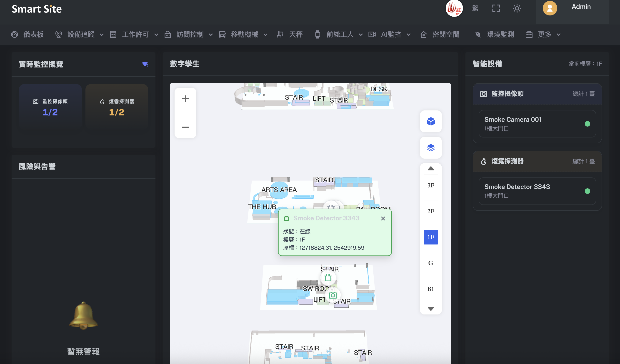Click the popup's detector title icon
The width and height of the screenshot is (620, 364).
pos(286,218)
